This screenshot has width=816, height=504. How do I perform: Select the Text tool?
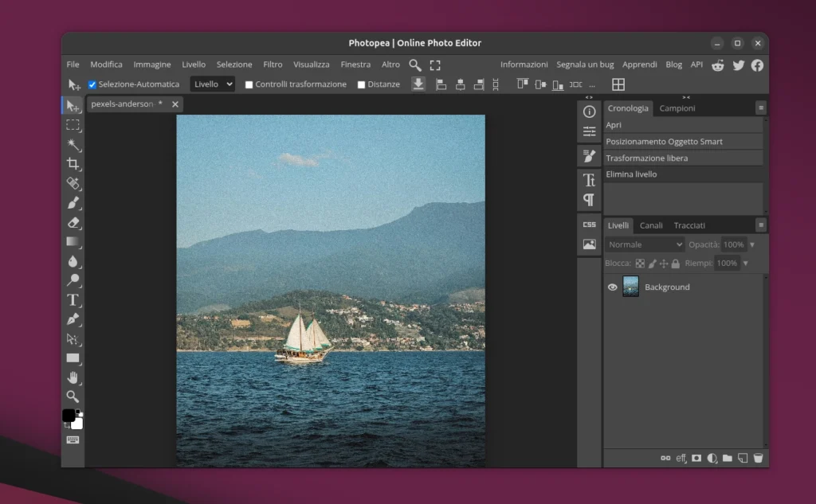coord(73,300)
